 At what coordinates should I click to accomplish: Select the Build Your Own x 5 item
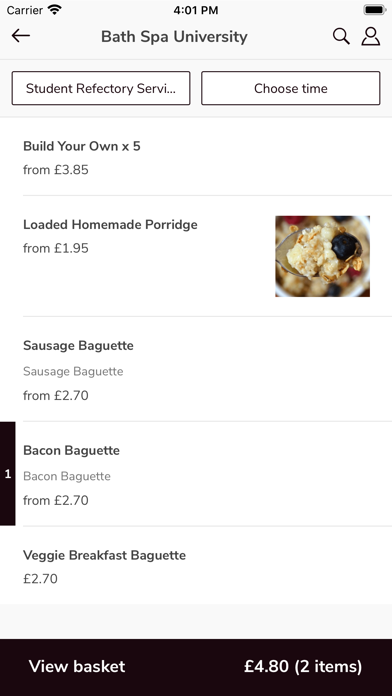[x=196, y=157]
